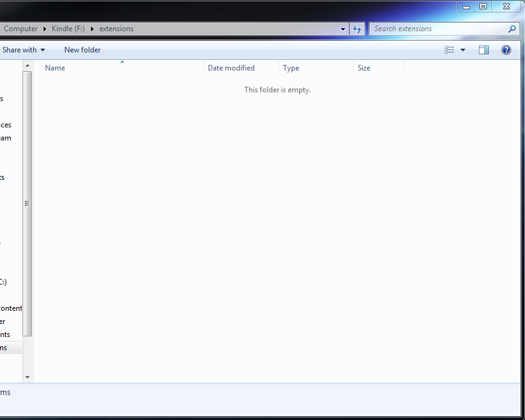Close the Explorer window
The image size is (525, 420).
pyautogui.click(x=507, y=6)
